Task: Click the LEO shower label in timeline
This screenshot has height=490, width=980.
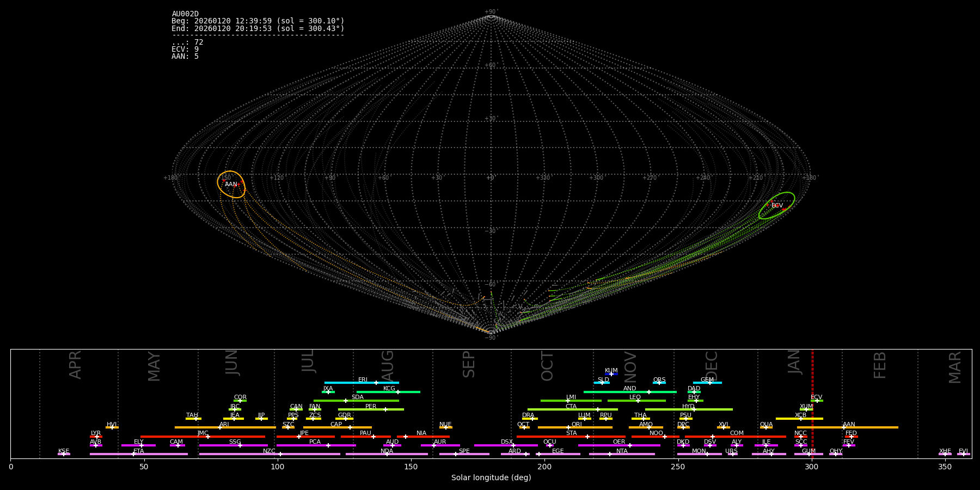Action: click(635, 397)
